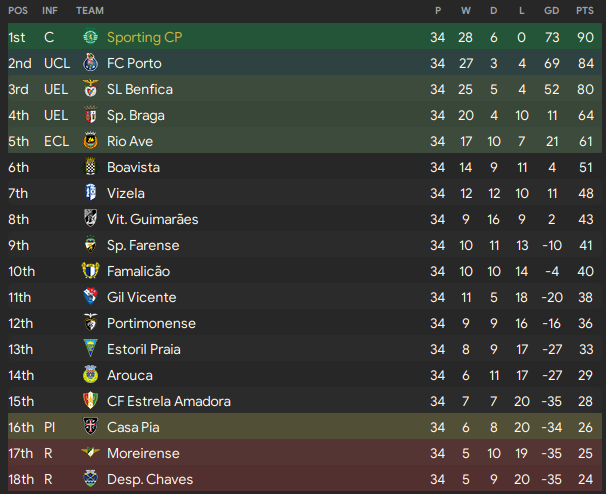This screenshot has height=494, width=606.
Task: Click the Sporting CP club badge
Action: [x=91, y=37]
